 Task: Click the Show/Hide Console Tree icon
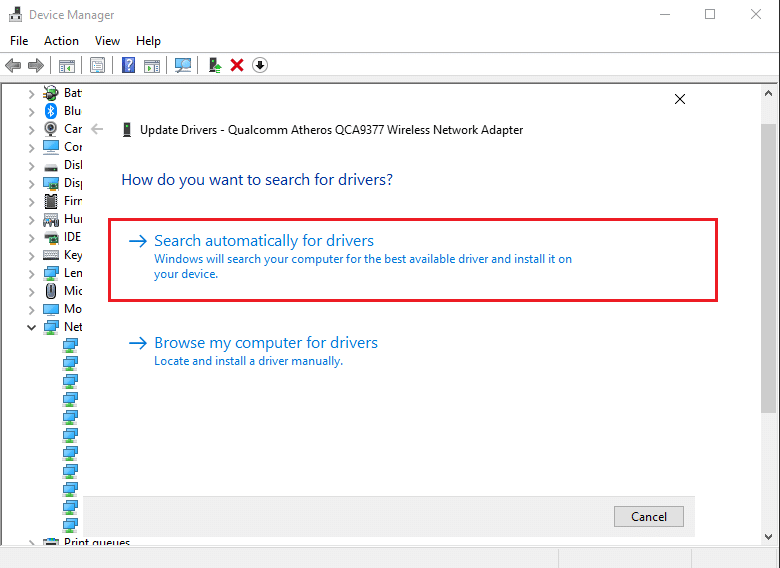pyautogui.click(x=66, y=65)
